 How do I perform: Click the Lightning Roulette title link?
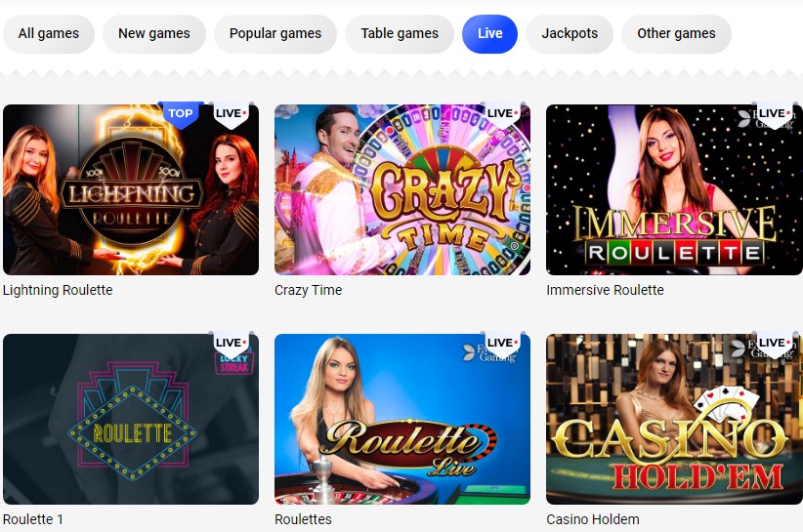(58, 290)
